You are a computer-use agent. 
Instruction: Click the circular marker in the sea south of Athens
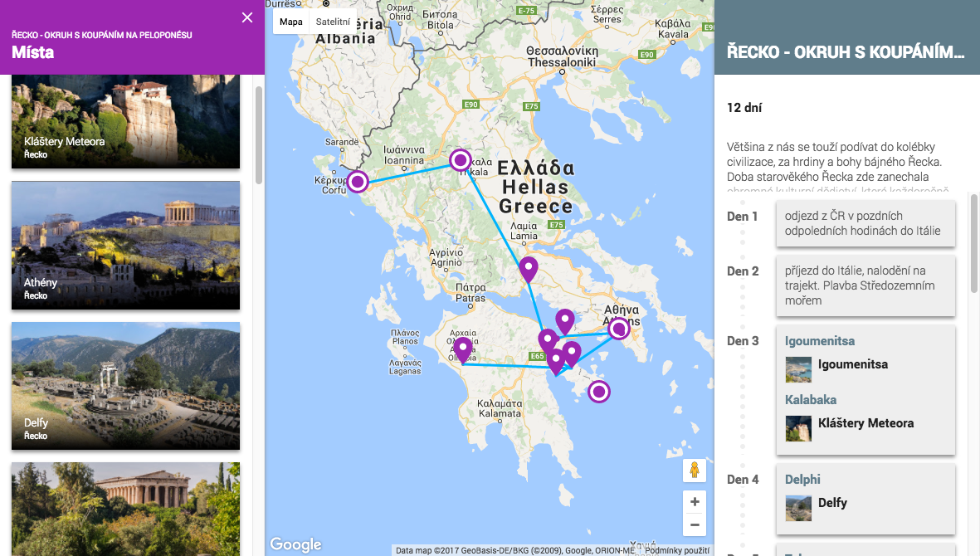pos(599,392)
